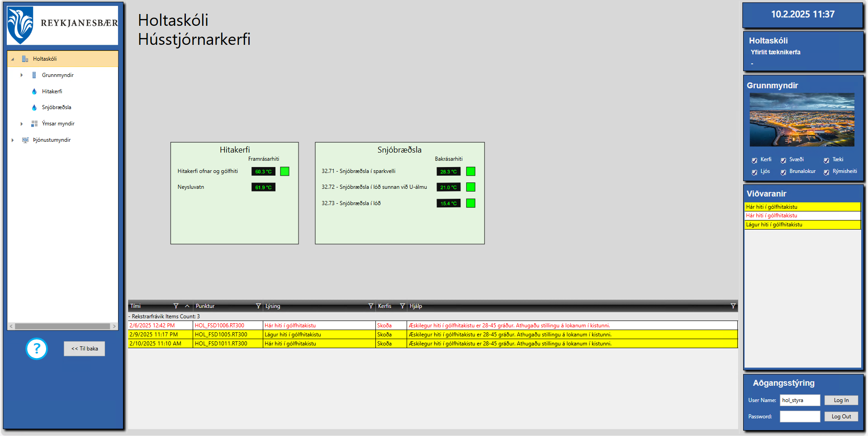The height and width of the screenshot is (436, 868).
Task: Expand the Þjónustumyndir tree node
Action: point(13,140)
